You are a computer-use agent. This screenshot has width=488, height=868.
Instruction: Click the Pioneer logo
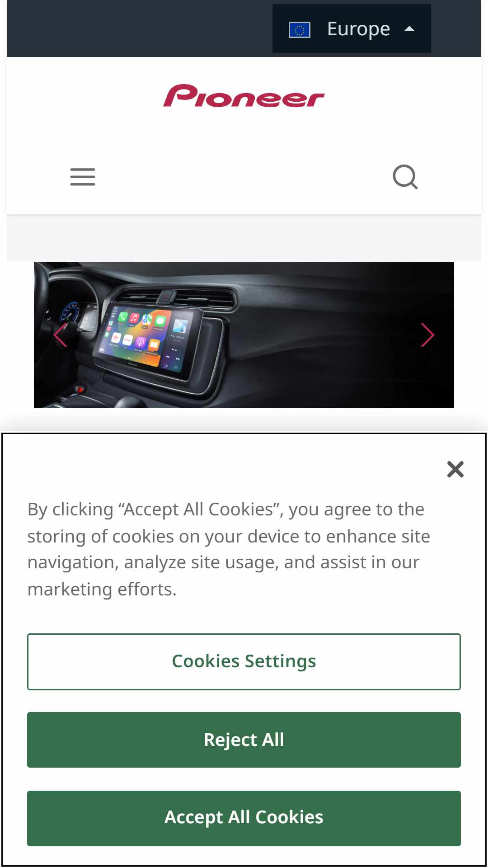click(244, 96)
